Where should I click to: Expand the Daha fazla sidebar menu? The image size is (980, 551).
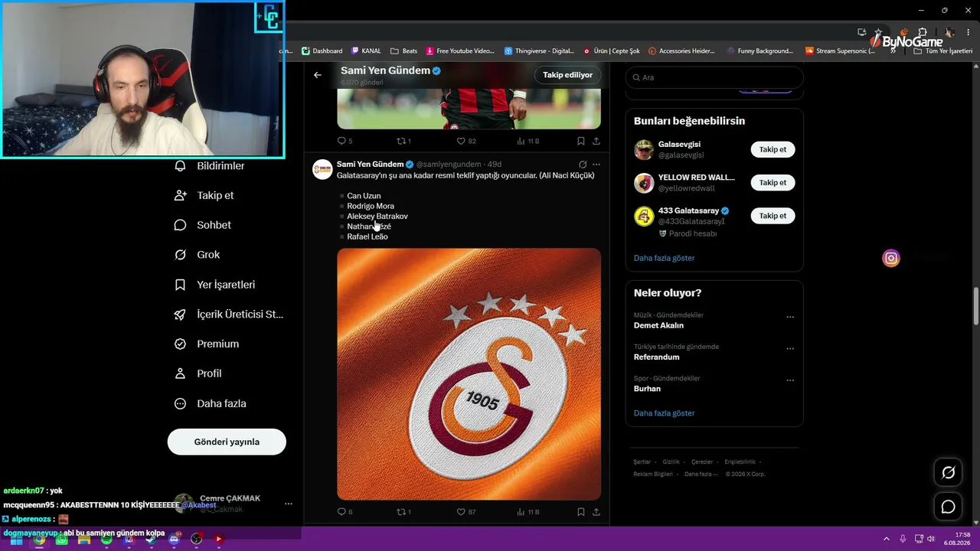coord(211,403)
